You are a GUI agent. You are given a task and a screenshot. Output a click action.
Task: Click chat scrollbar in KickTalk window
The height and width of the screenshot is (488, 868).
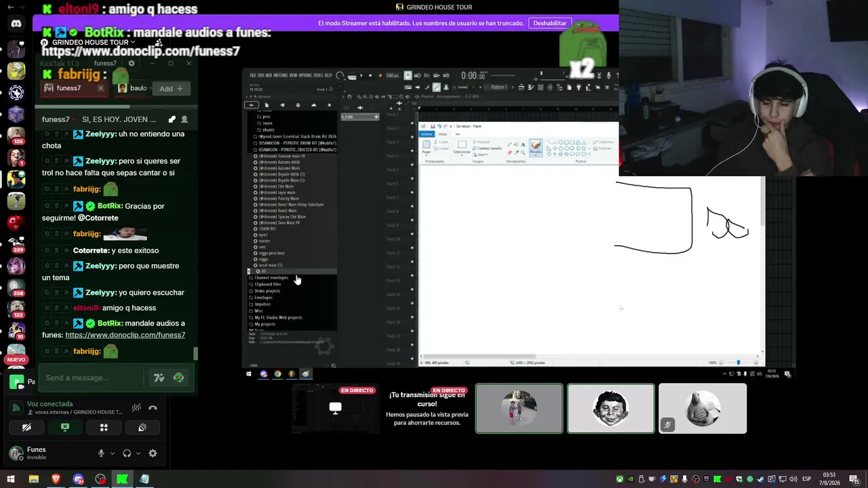tap(196, 353)
